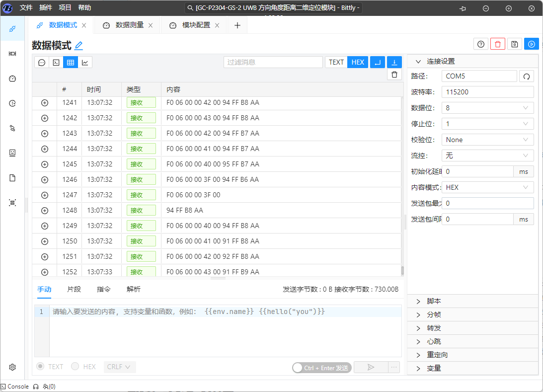Click the red trash delete icon
Viewport: 543px width, 392px height.
click(x=498, y=44)
